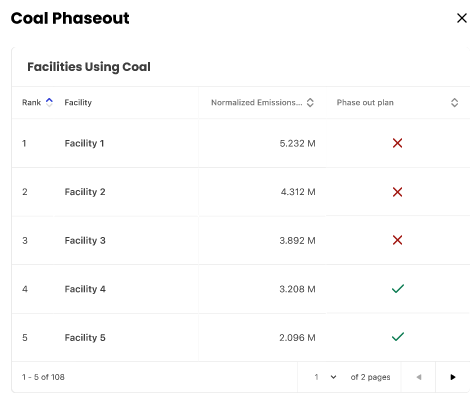Click the Facility column header
Viewport: 476px width, 400px height.
click(x=78, y=102)
